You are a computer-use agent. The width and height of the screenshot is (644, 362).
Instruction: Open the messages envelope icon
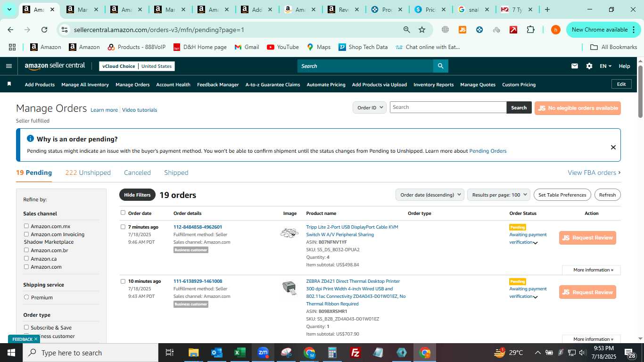click(574, 66)
